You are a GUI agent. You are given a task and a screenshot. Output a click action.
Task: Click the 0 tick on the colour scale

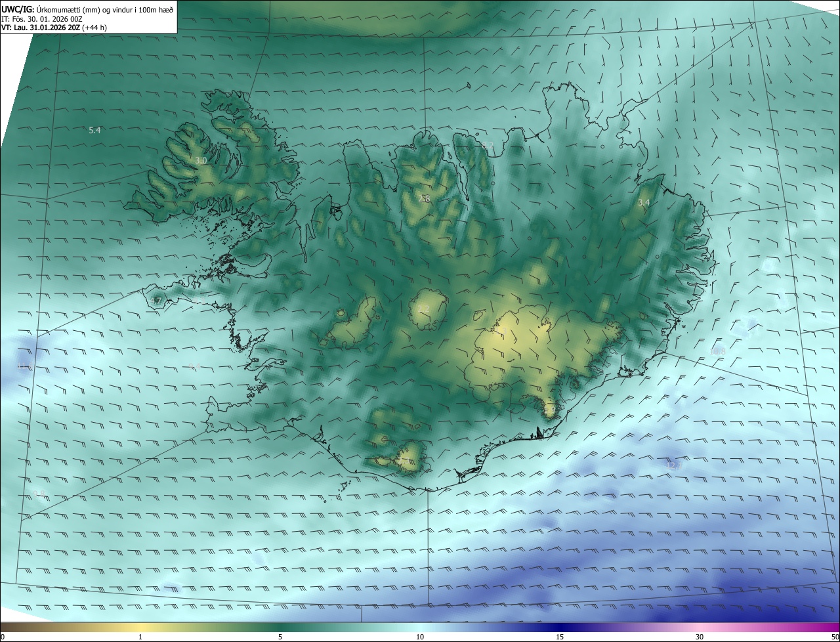tap(3, 637)
